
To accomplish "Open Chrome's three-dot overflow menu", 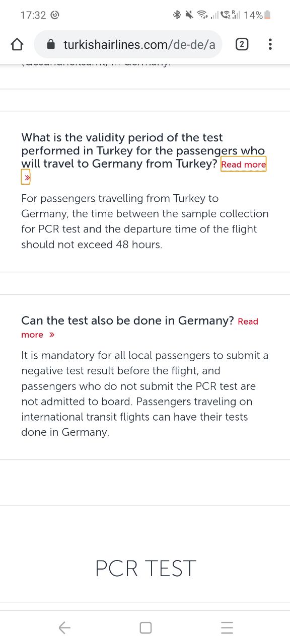I will (x=270, y=45).
